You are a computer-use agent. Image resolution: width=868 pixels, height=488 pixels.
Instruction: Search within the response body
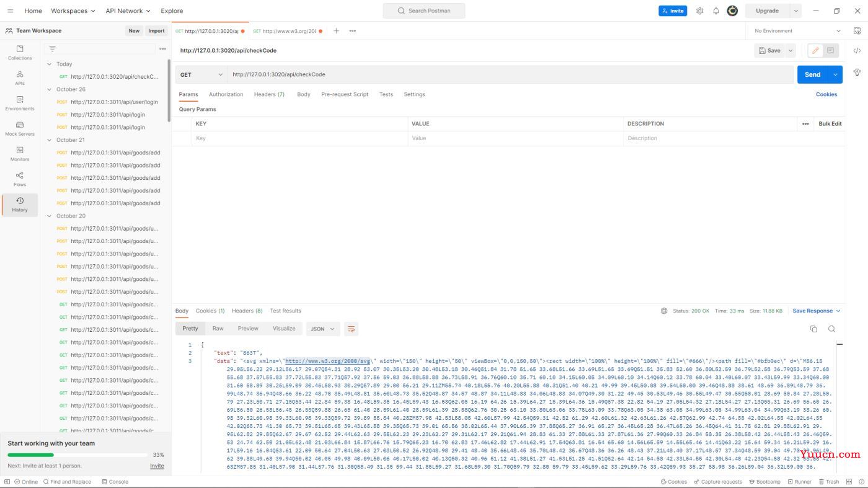(x=831, y=329)
